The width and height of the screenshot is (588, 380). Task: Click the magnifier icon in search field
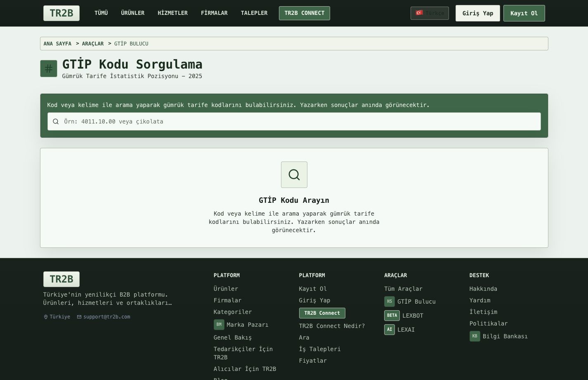click(56, 121)
